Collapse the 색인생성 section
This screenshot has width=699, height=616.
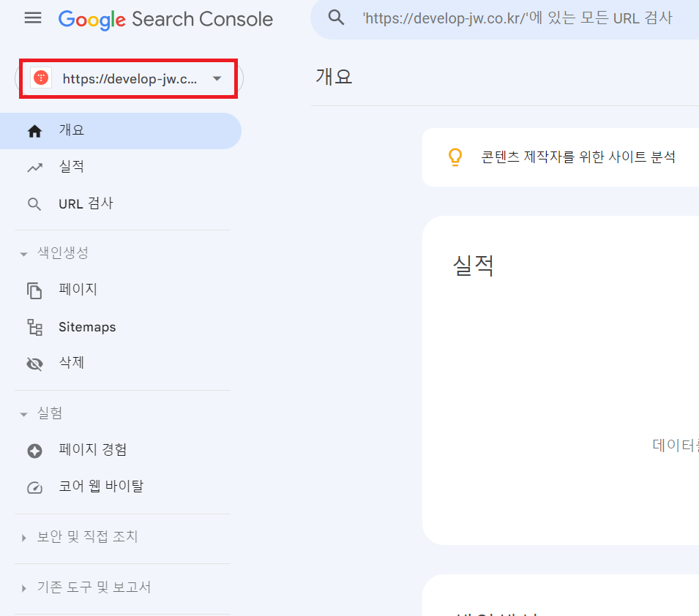[x=23, y=254]
